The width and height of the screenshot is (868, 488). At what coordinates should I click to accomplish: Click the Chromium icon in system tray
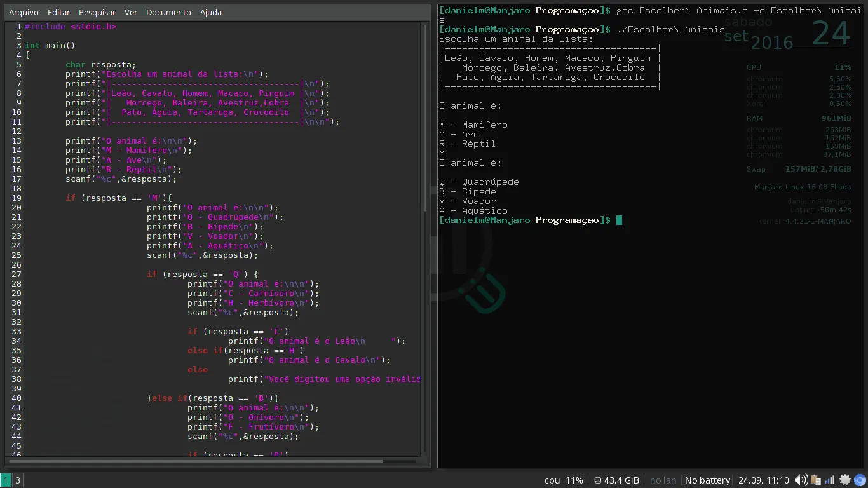[x=860, y=480]
